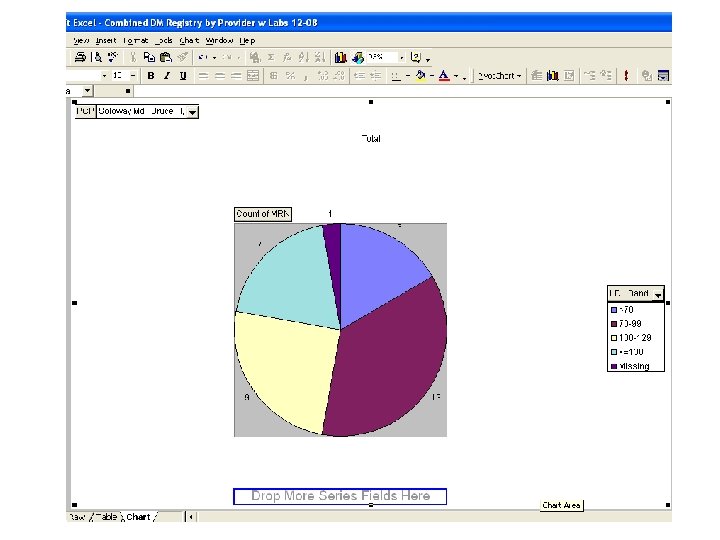Image resolution: width=720 pixels, height=540 pixels.
Task: Open the Chart menu
Action: pos(189,40)
